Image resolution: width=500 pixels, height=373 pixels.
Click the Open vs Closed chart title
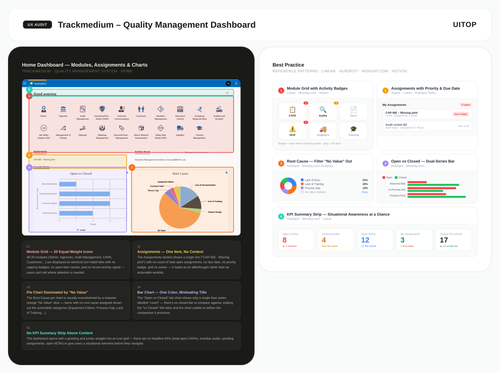(81, 174)
